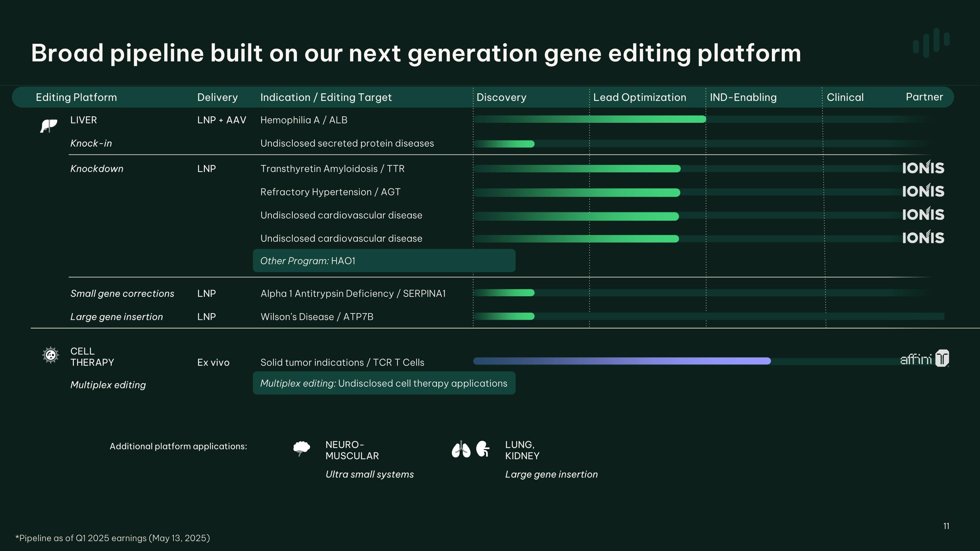Click the lungs icon

[x=461, y=449]
